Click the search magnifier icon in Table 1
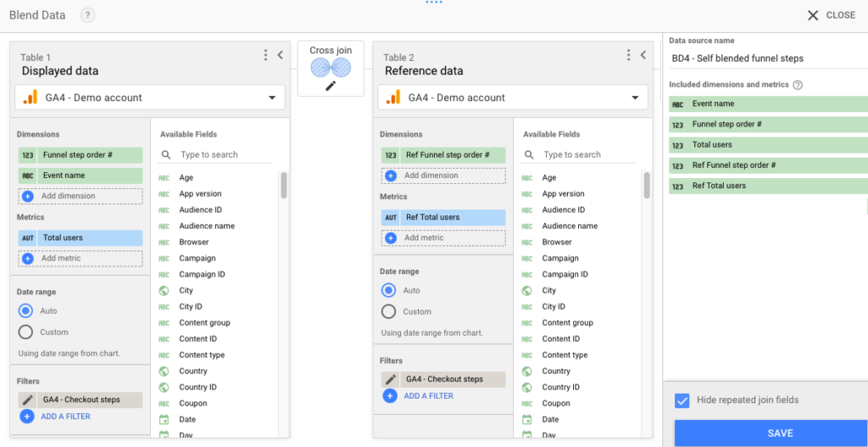Screen dimensions: 868x447 pyautogui.click(x=165, y=155)
